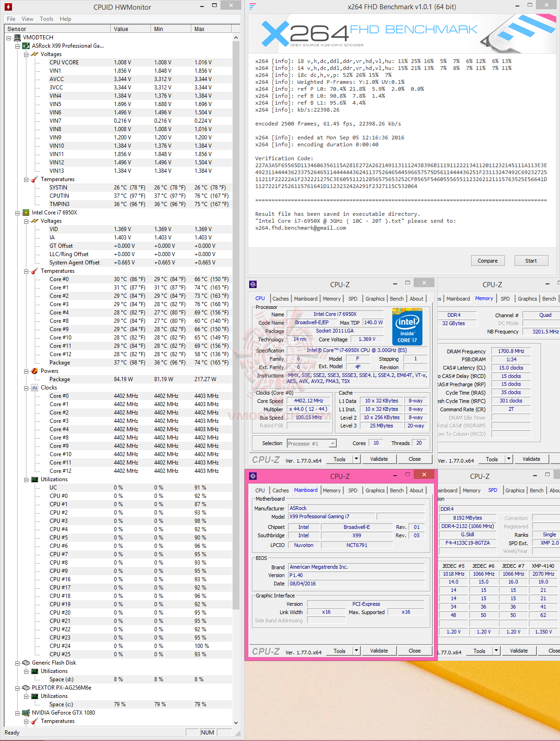
Task: Click the VMODTECH computer icon
Action: click(x=18, y=38)
